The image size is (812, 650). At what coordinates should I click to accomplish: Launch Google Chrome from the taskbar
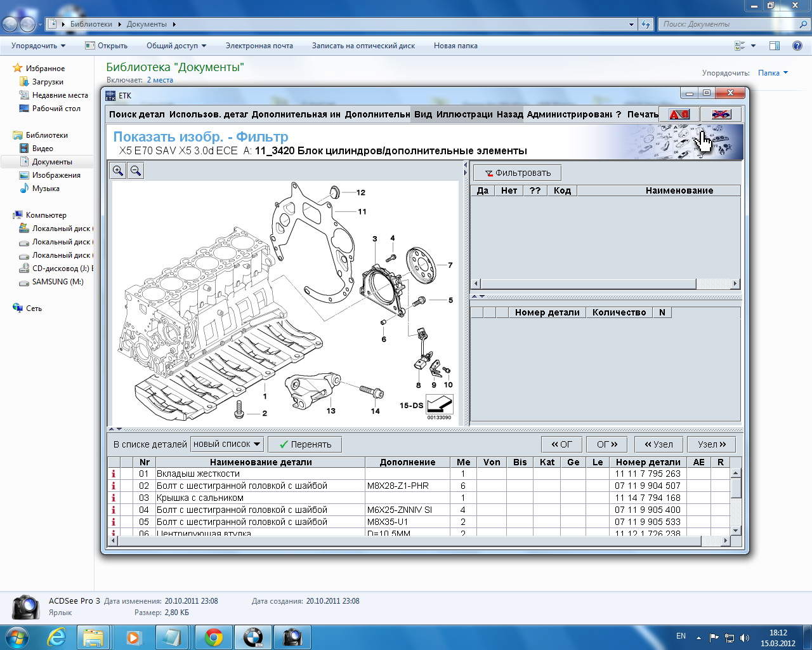coord(214,637)
